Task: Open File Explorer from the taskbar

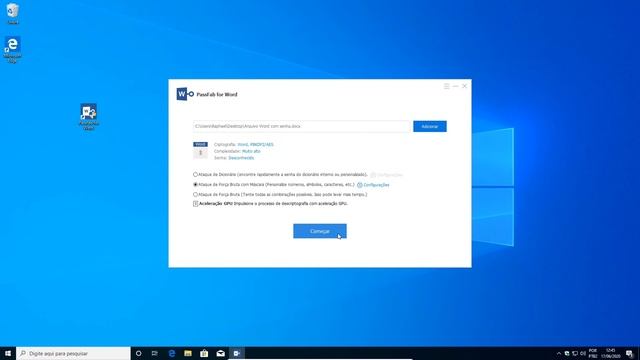Action: 188,353
